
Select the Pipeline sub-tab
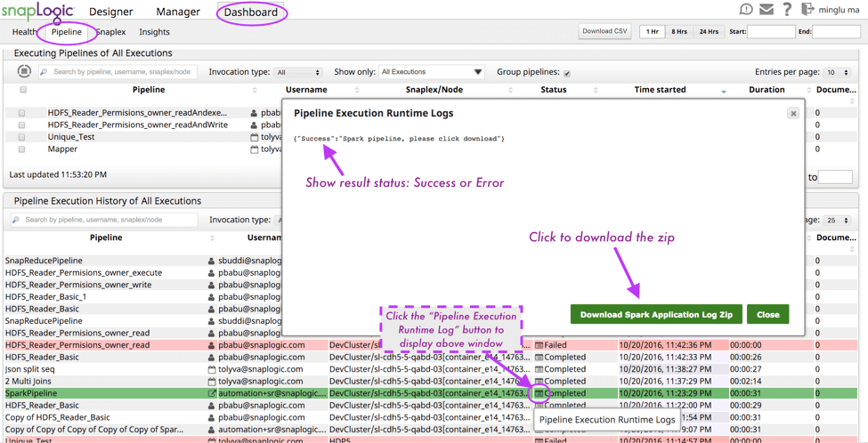pos(67,32)
